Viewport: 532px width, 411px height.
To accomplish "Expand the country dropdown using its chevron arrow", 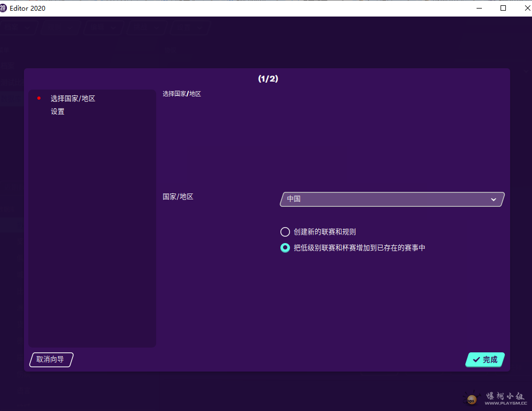I will pos(493,199).
